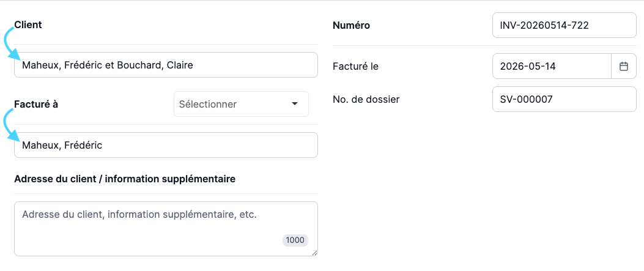644x271 pixels.
Task: Click the caret arrow in Sélectionner box
Action: 295,104
